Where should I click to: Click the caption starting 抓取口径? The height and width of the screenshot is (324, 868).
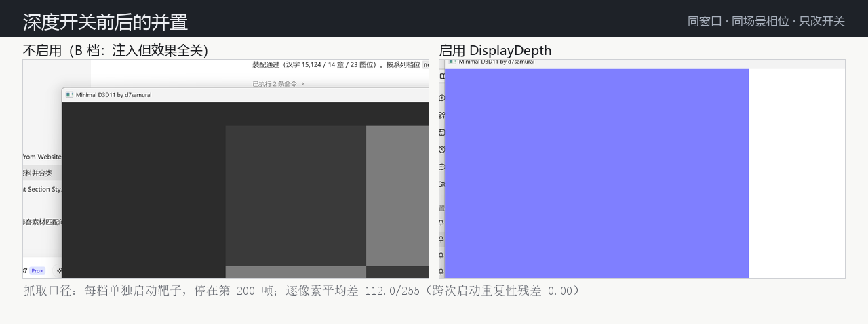pos(302,291)
